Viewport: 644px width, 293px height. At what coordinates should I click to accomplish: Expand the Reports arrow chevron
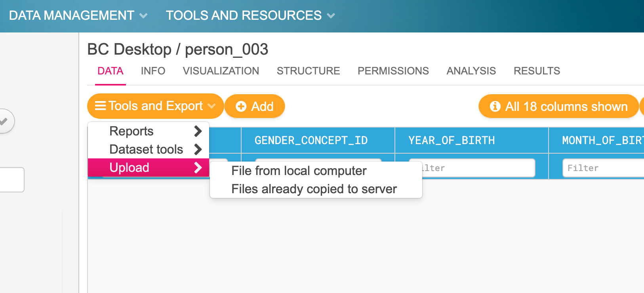coord(198,131)
